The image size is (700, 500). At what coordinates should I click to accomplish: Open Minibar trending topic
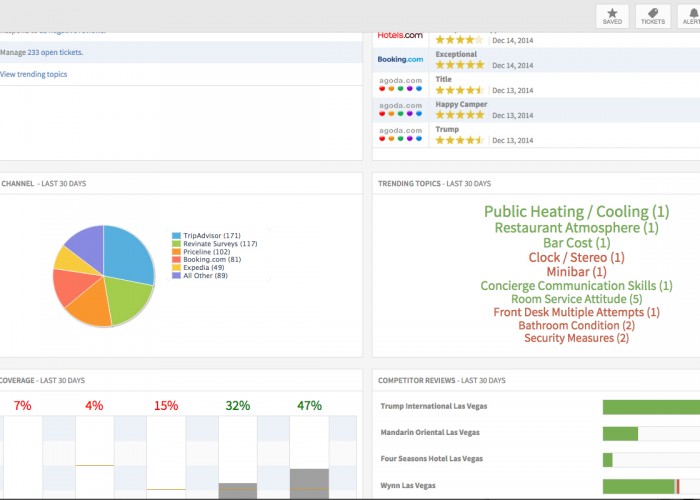tap(576, 271)
